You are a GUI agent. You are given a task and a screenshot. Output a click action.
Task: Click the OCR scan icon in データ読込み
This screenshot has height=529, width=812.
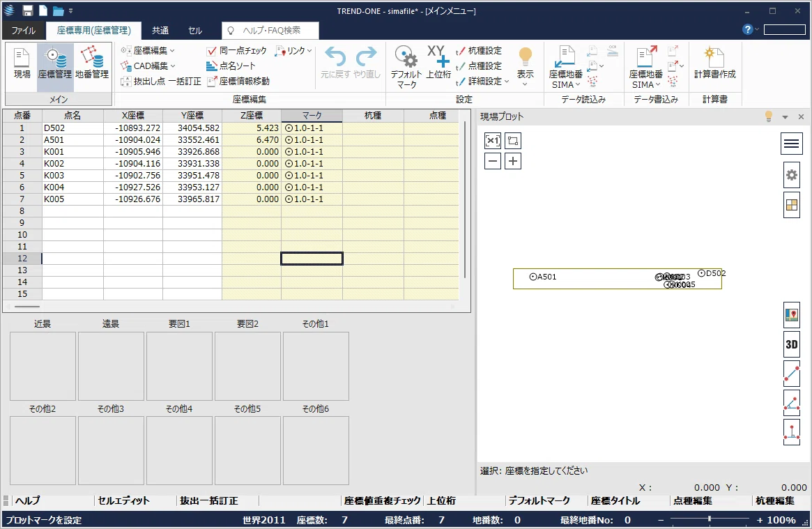[613, 51]
